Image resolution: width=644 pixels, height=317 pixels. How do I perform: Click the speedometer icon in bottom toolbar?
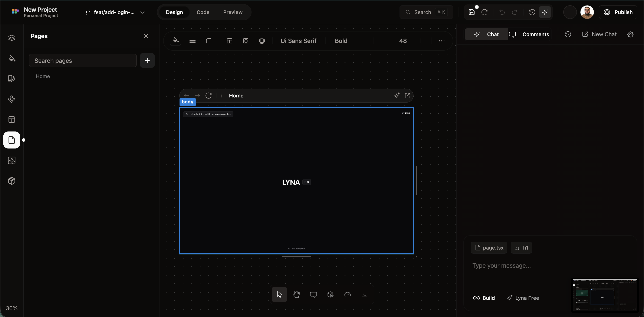(347, 294)
